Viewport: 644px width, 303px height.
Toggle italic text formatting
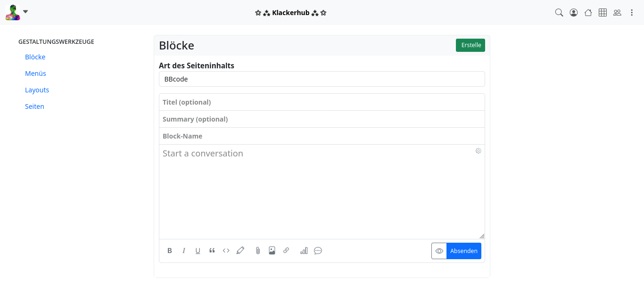coord(184,251)
